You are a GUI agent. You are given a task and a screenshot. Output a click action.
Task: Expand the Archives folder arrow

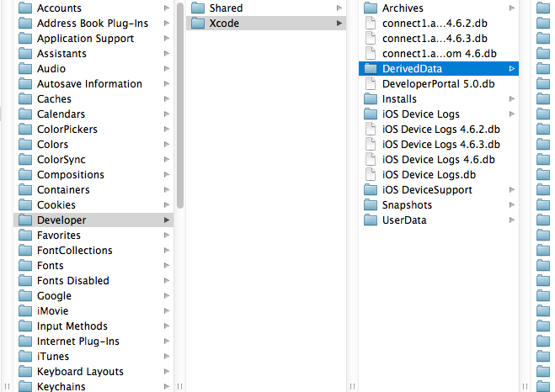[512, 8]
